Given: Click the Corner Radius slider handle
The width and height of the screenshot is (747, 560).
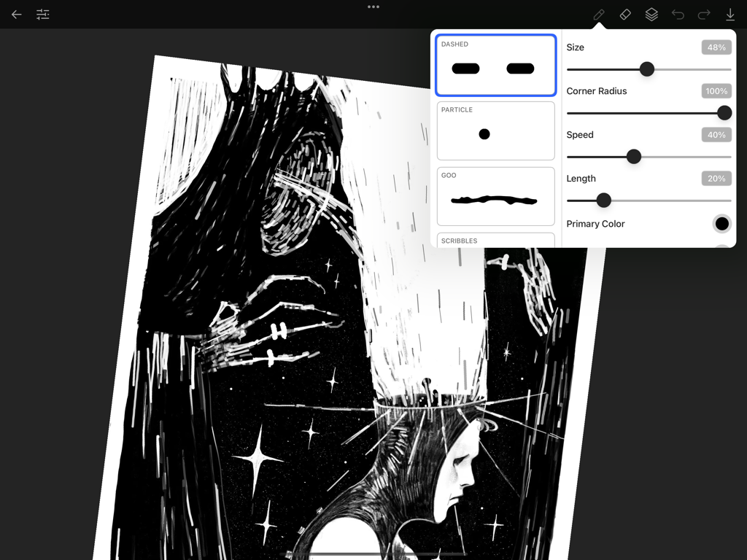Looking at the screenshot, I should point(724,112).
